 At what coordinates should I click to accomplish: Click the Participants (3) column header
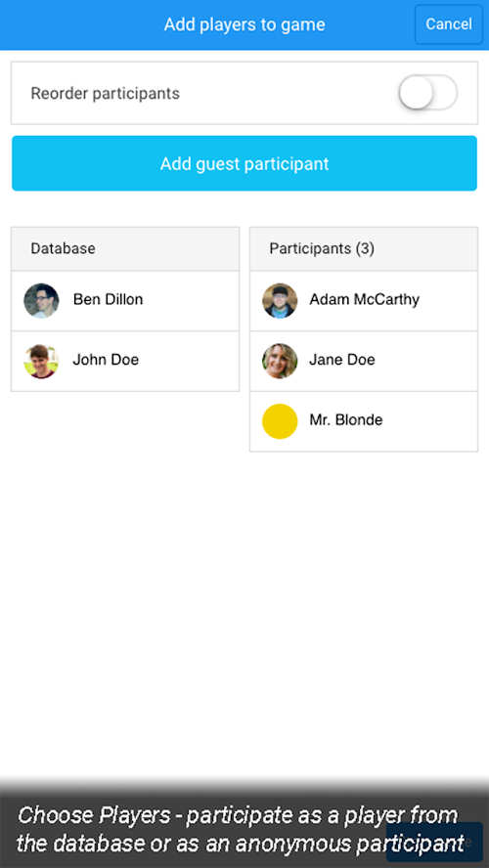coord(364,248)
